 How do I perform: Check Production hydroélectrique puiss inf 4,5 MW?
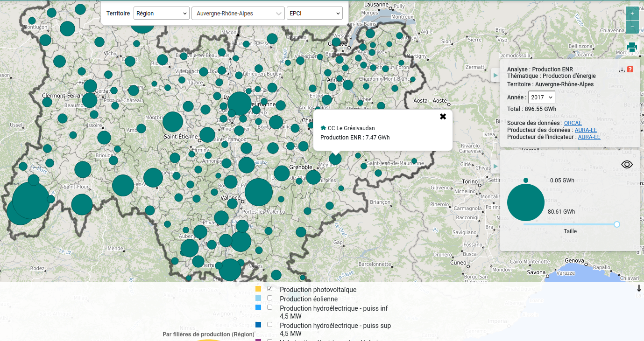tap(269, 307)
